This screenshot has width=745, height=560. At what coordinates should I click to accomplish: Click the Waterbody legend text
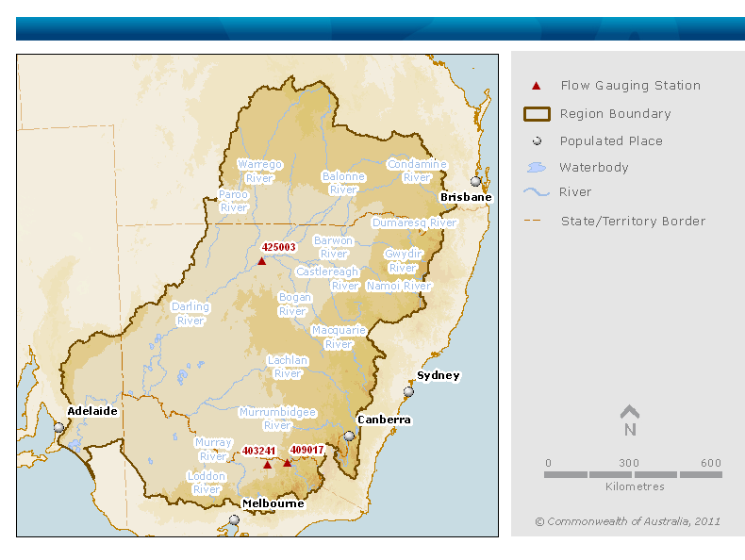pyautogui.click(x=594, y=167)
